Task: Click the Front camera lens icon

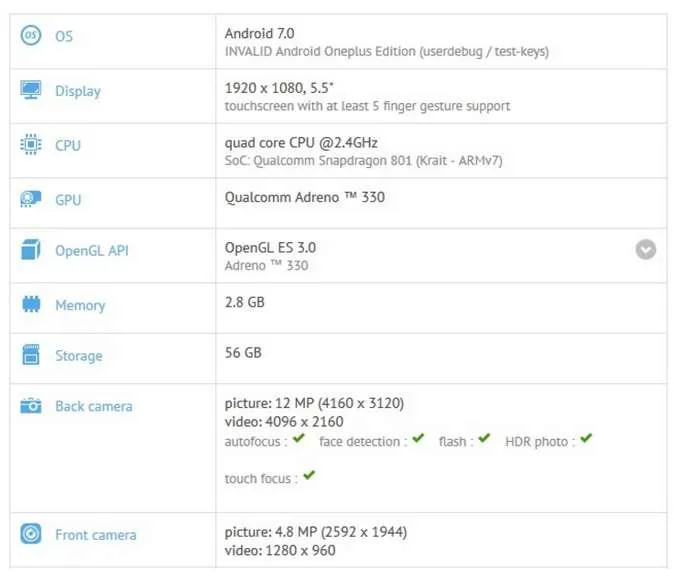Action: coord(31,534)
